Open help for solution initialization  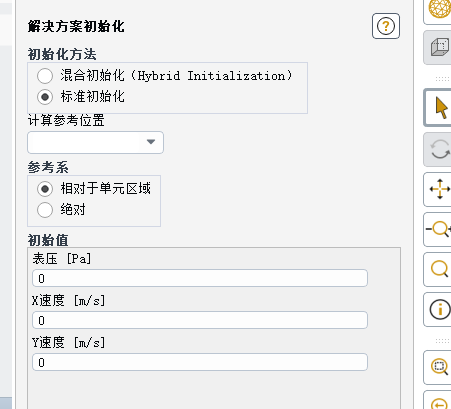pos(386,26)
